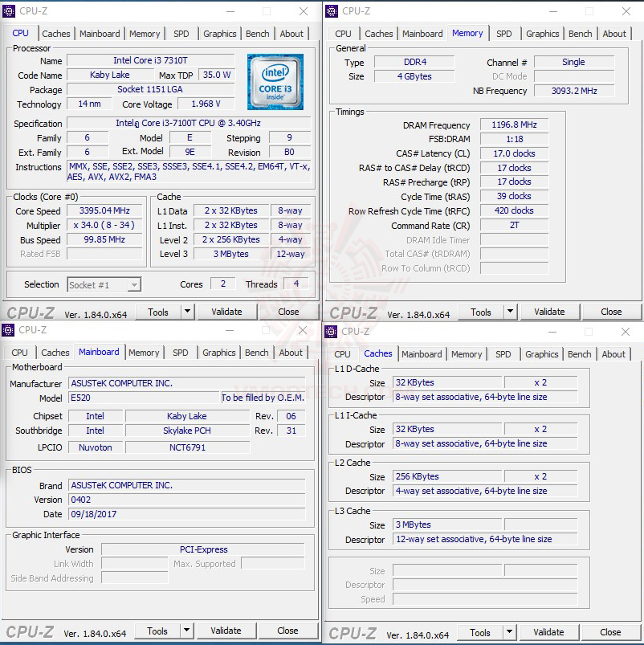Switch to CPU tab in Caches window
644x645 pixels.
pos(342,354)
